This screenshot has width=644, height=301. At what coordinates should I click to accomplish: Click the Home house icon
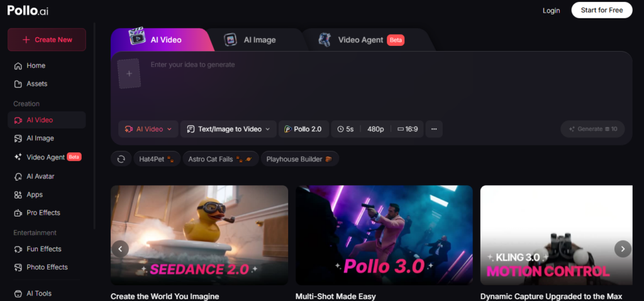(x=18, y=65)
